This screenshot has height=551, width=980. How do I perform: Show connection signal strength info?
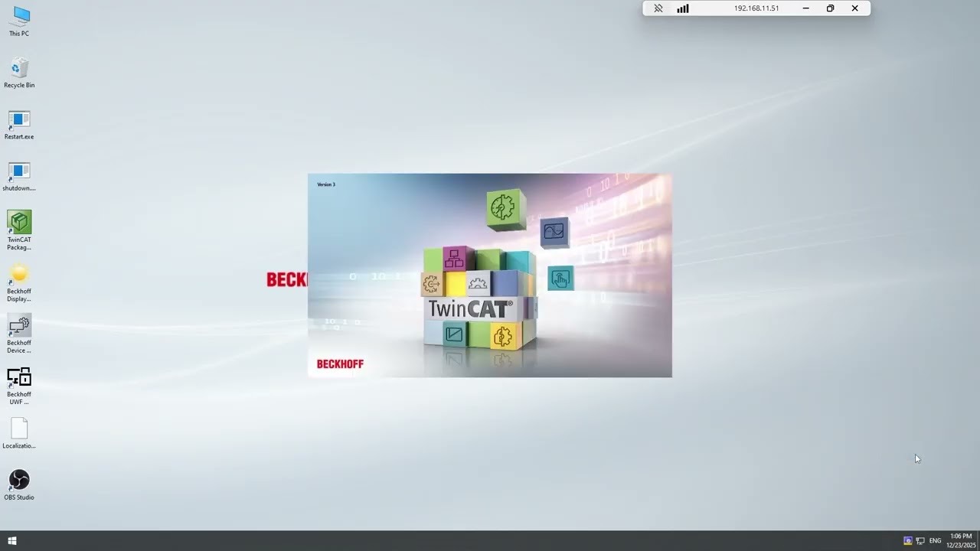pos(682,8)
